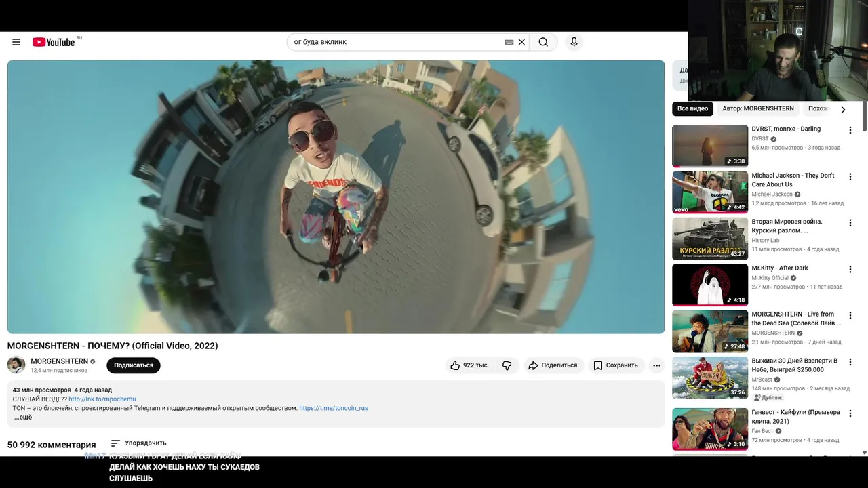Select the Похожие chip

coord(818,108)
